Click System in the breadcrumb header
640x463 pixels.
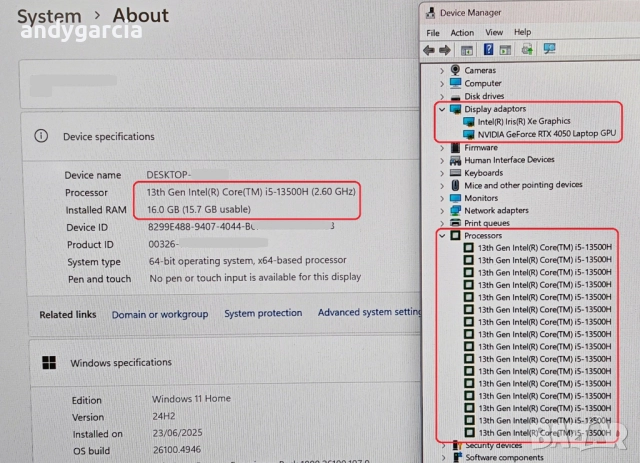point(50,16)
